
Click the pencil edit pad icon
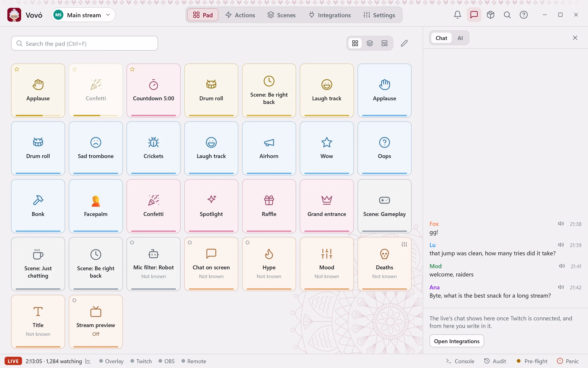click(404, 43)
